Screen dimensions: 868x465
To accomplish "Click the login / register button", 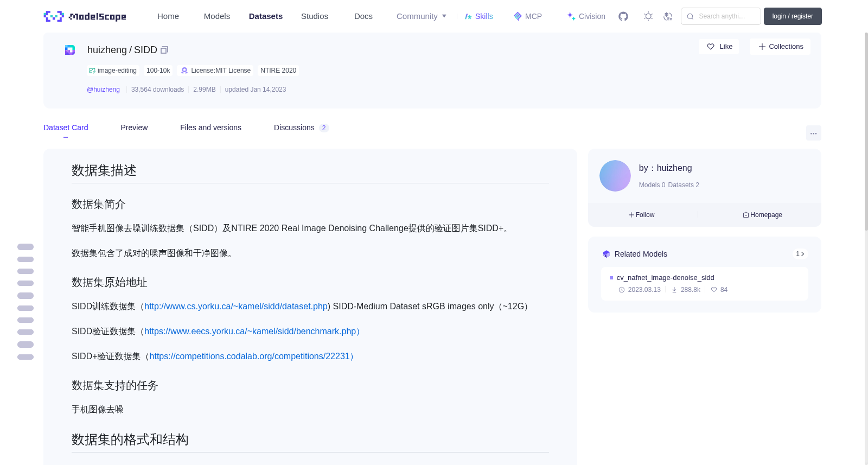I will pyautogui.click(x=793, y=16).
